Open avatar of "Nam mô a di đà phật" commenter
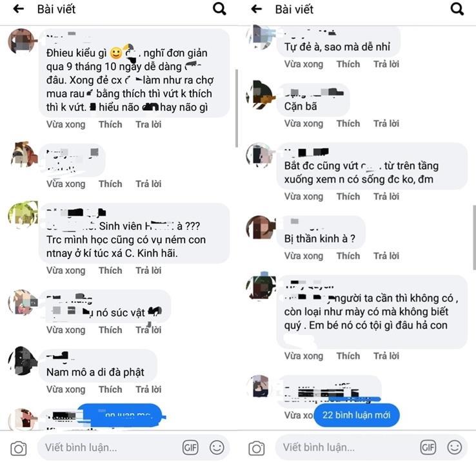Screen dimensions: 476x462 (x=22, y=361)
